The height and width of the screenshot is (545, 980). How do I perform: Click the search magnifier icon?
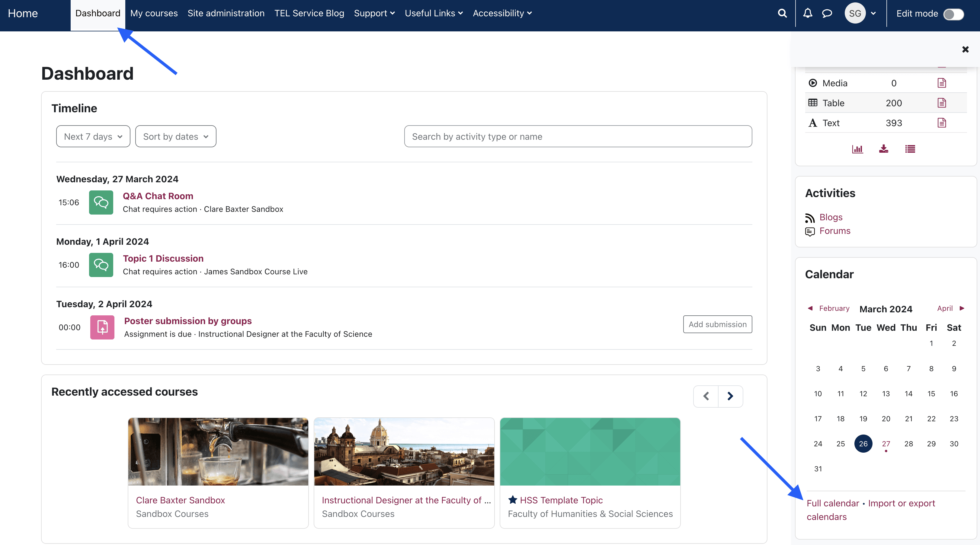782,13
